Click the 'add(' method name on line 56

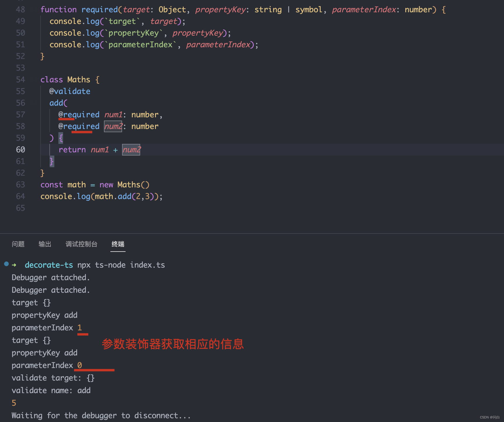point(58,103)
